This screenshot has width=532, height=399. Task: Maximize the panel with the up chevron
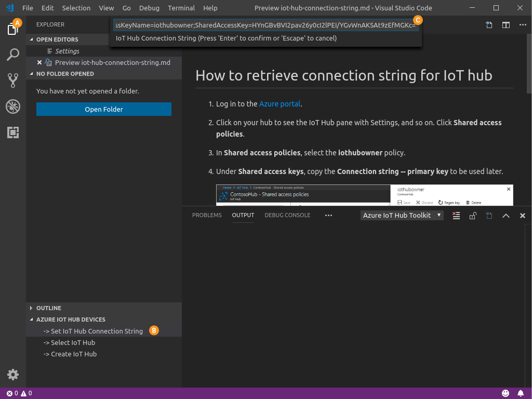click(506, 216)
